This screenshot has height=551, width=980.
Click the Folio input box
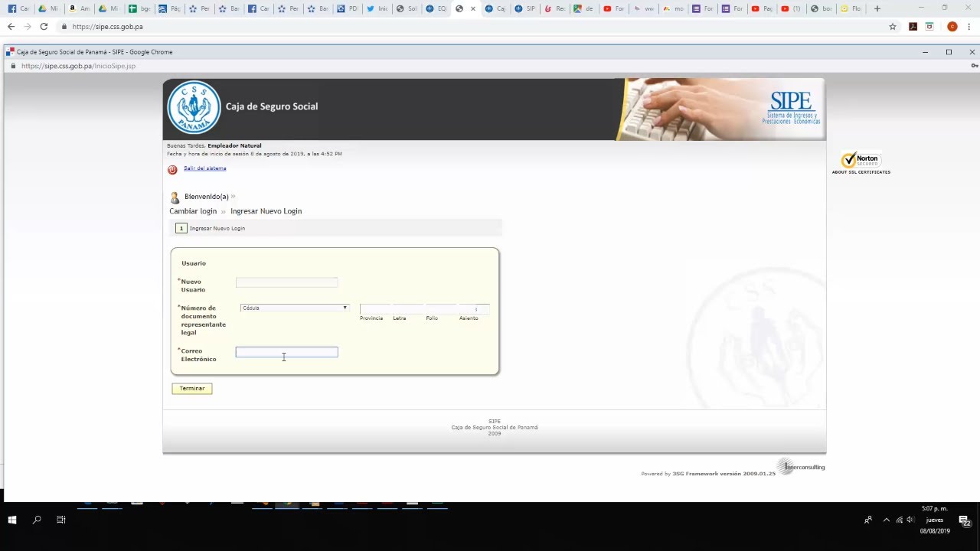pos(441,309)
